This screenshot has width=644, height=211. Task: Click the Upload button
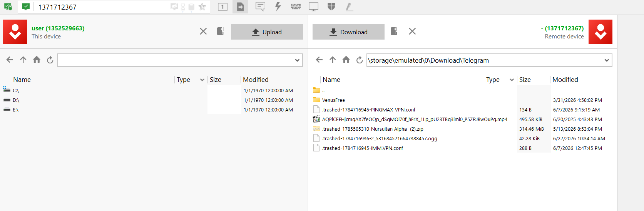267,32
